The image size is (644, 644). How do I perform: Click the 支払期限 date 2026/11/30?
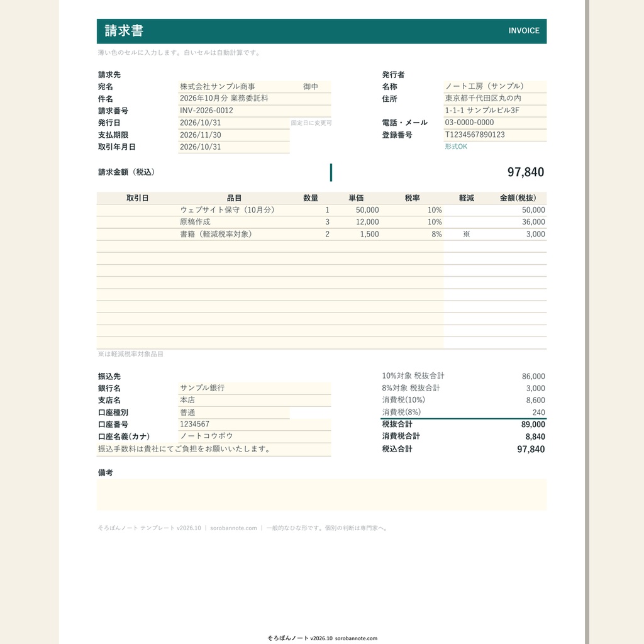point(234,135)
